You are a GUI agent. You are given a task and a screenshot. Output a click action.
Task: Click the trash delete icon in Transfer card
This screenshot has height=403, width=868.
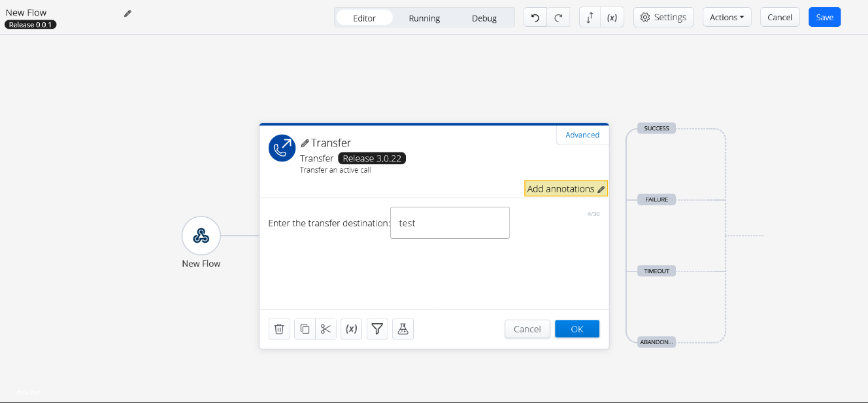(x=279, y=329)
